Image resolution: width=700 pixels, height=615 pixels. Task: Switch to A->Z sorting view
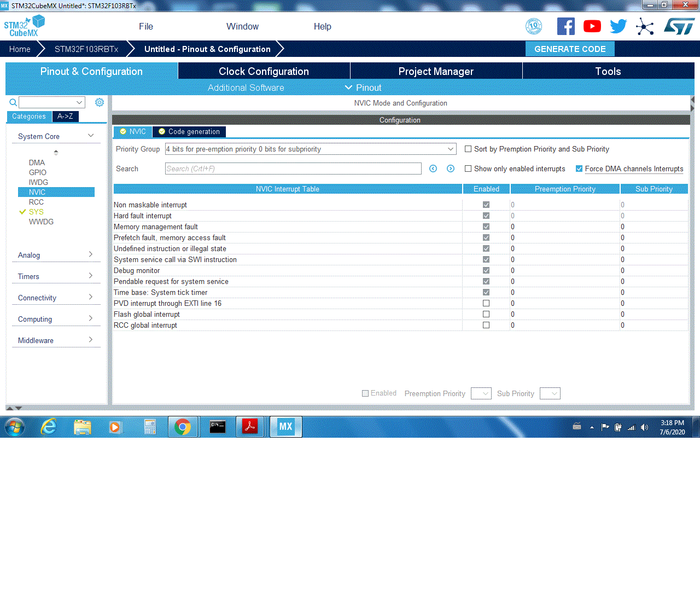(x=65, y=116)
